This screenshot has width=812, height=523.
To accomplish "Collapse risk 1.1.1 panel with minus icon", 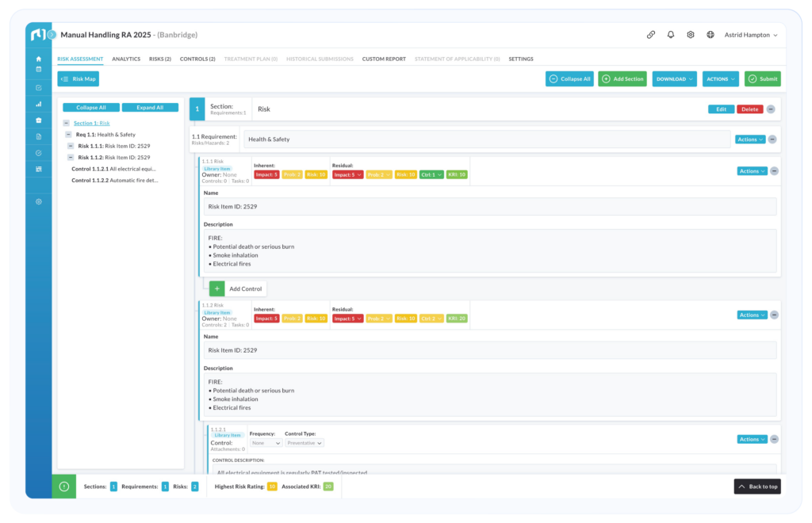I will pyautogui.click(x=774, y=171).
